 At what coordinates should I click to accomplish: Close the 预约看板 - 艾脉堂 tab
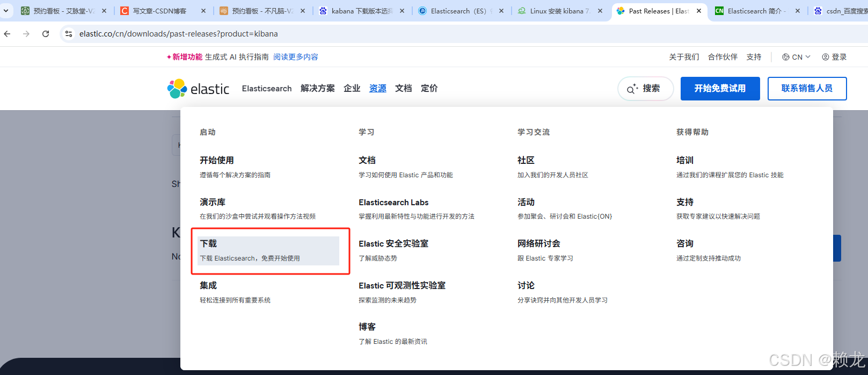click(104, 11)
